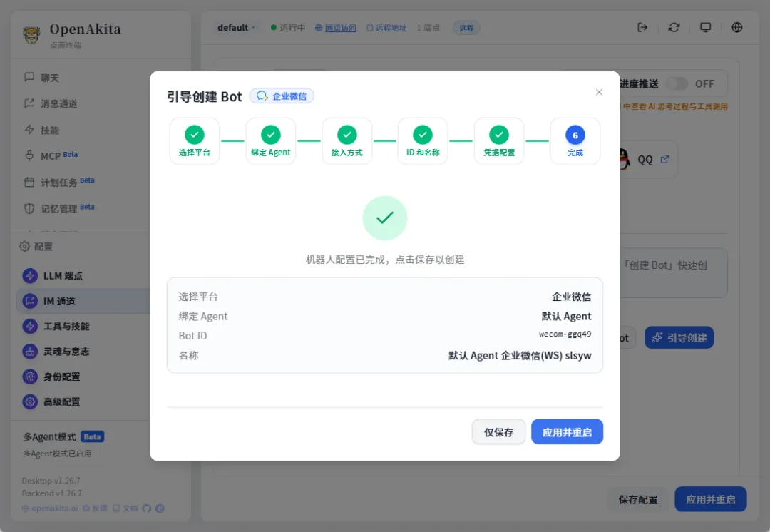Click the 身份配置 fingerprint icon
Image resolution: width=770 pixels, height=532 pixels.
(x=30, y=377)
